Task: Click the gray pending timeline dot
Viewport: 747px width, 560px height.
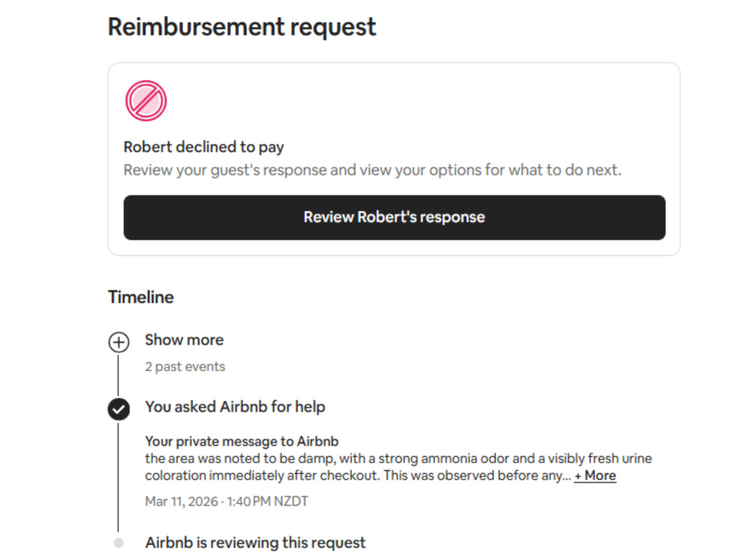Action: coord(119,543)
